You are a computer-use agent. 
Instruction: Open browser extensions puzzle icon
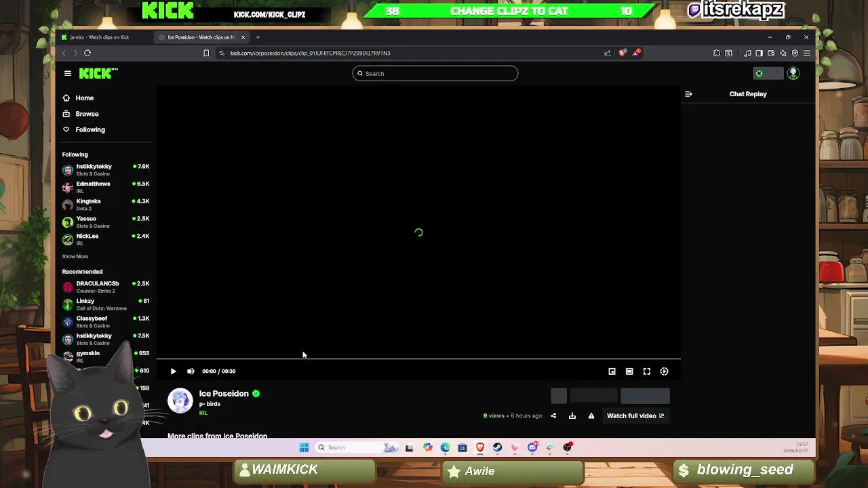[x=717, y=53]
